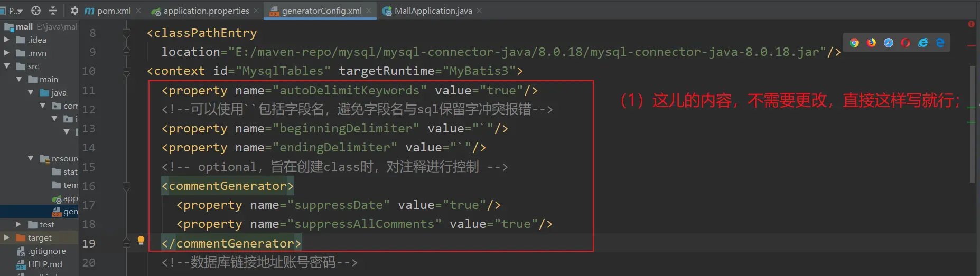
Task: Expand the test folder arrow
Action: point(19,224)
